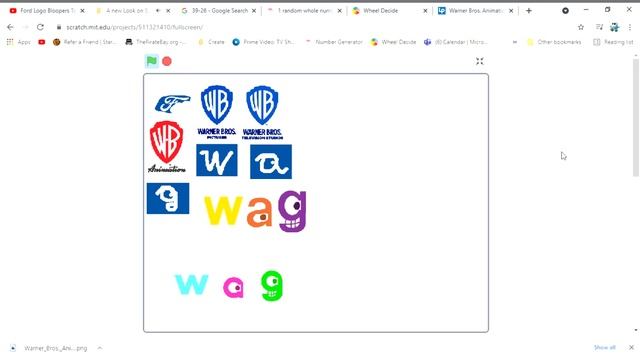Image resolution: width=640 pixels, height=360 pixels.
Task: Close the Wheel Decide tab
Action: [x=425, y=11]
